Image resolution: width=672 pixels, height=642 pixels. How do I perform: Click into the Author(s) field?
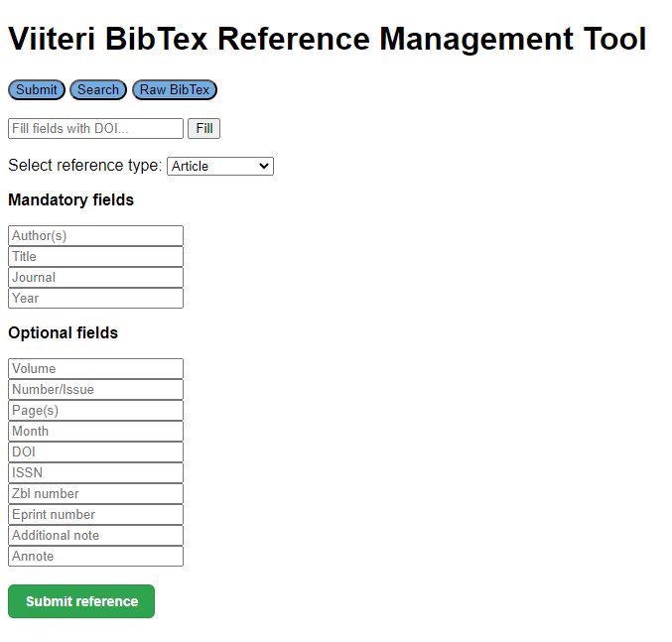click(95, 236)
